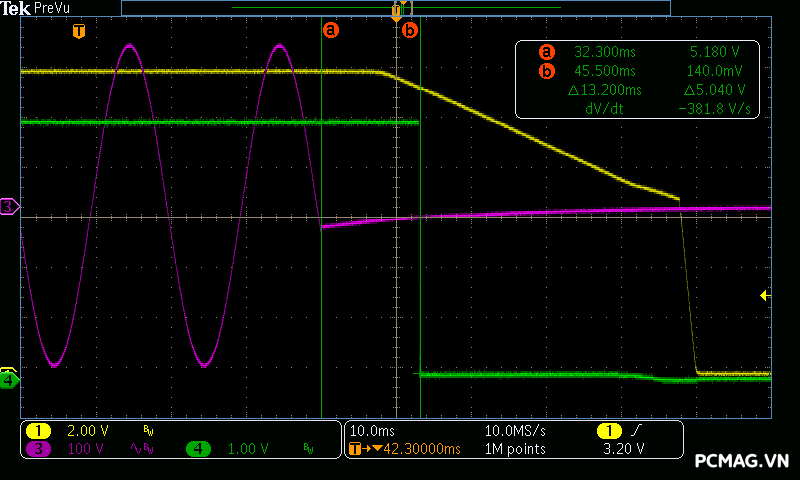Screen dimensions: 800x480
Task: Click channel 4 ground reference marker
Action: 9,380
